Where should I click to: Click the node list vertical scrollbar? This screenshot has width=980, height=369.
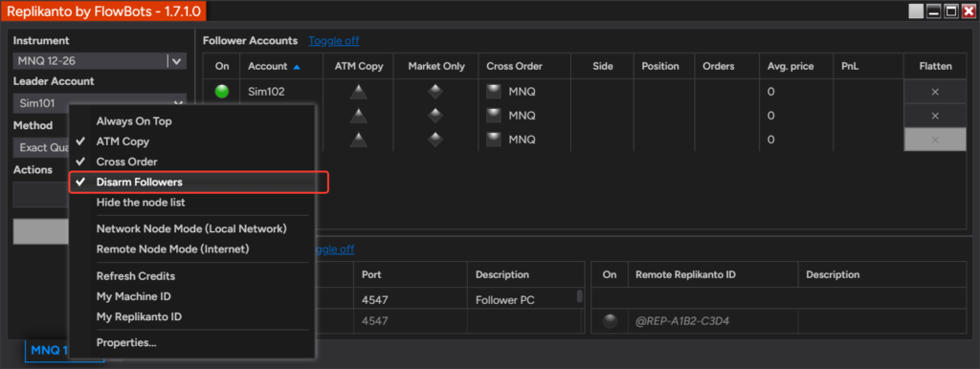coord(580,295)
